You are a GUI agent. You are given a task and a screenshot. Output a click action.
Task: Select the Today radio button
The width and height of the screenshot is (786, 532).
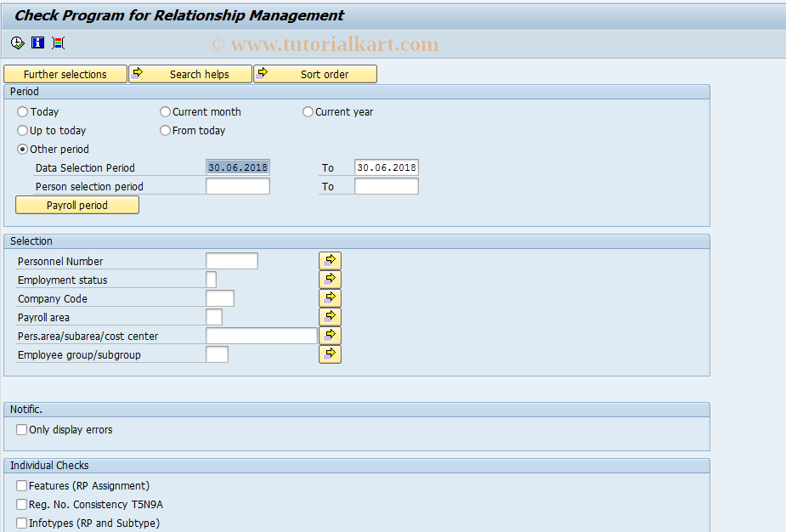coord(21,111)
